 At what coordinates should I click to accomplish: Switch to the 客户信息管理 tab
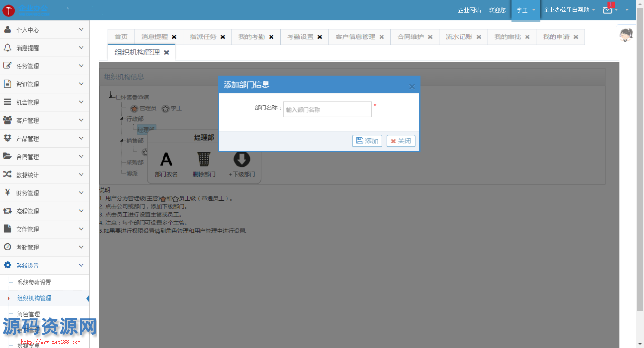tap(355, 37)
